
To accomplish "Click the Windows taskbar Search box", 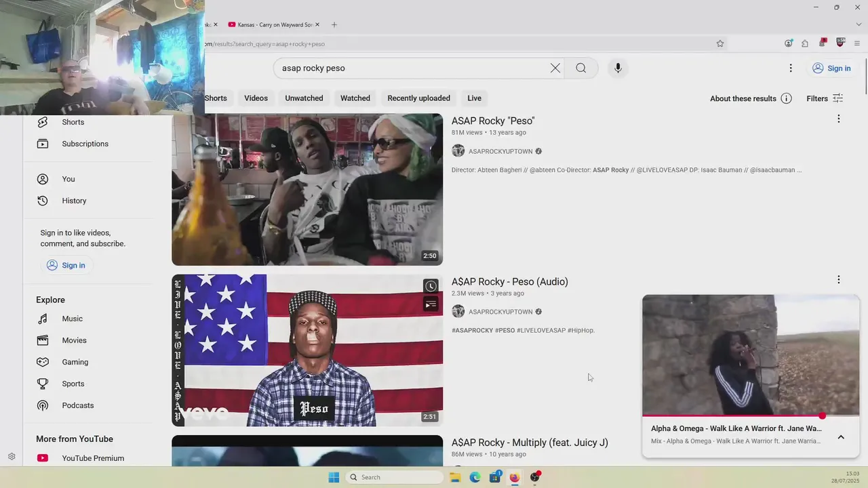I will click(395, 477).
